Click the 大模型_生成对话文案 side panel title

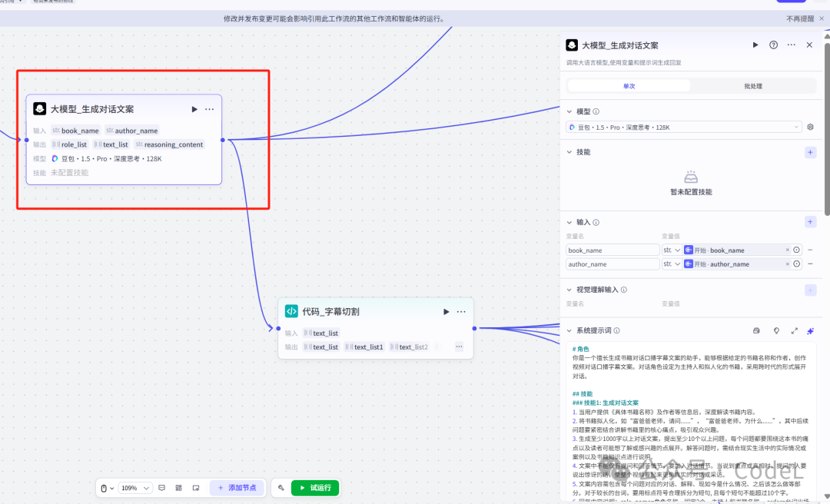tap(620, 45)
